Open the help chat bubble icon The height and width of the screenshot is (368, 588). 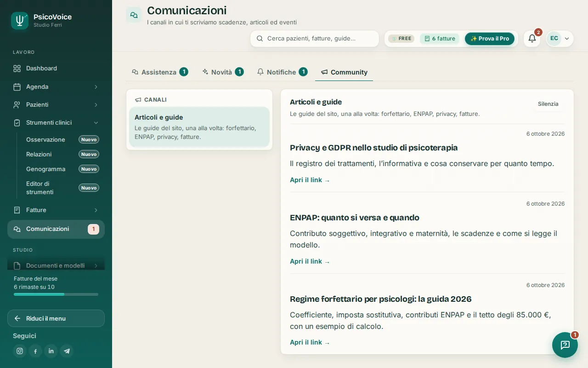[x=565, y=345]
